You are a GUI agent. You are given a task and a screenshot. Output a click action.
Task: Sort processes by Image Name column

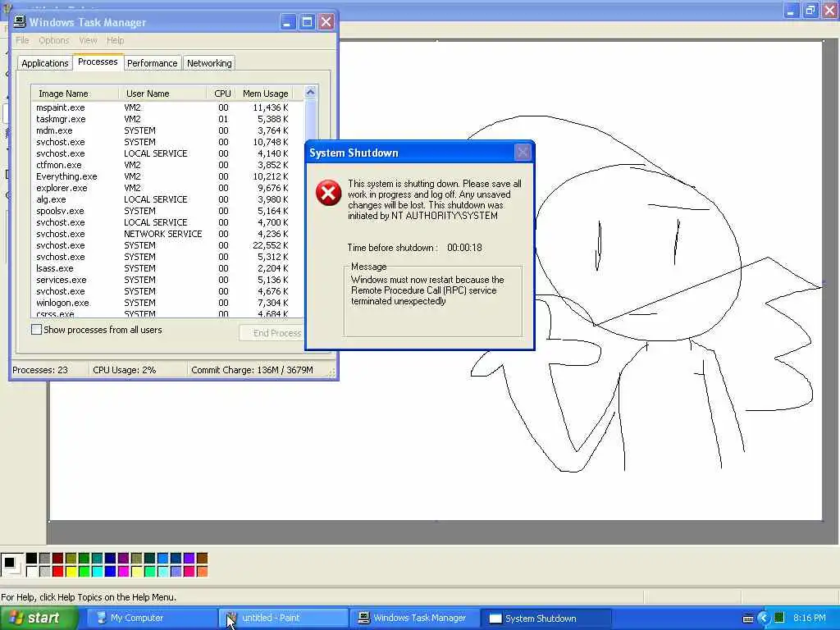pyautogui.click(x=75, y=94)
